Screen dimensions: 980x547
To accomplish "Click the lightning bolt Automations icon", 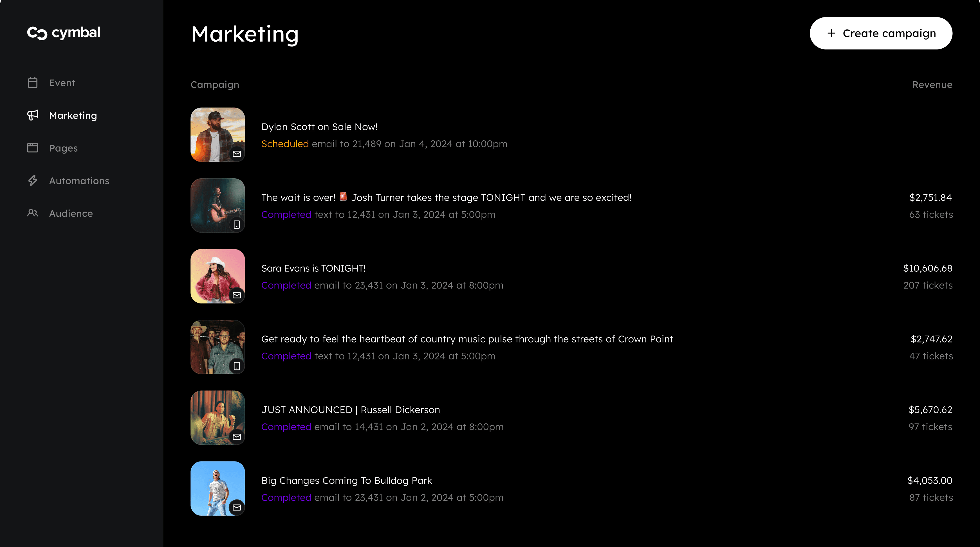I will pos(33,181).
